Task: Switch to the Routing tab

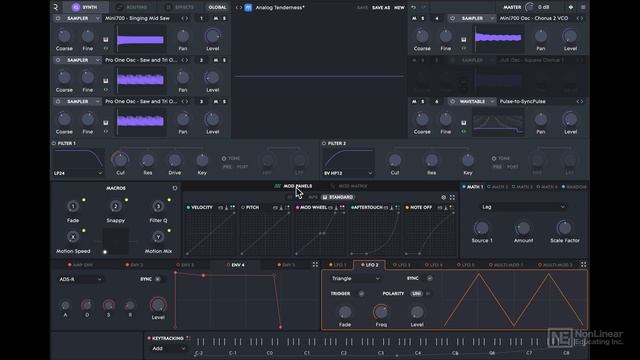Action: point(132,7)
